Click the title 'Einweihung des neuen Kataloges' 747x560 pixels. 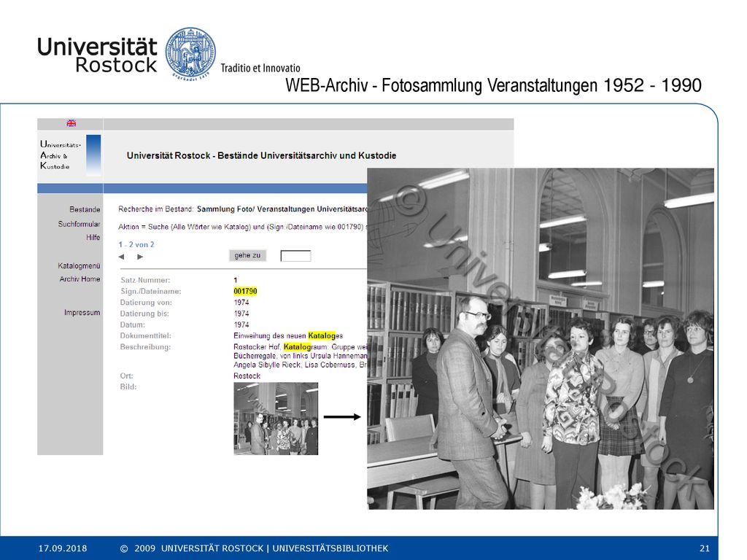tap(288, 335)
